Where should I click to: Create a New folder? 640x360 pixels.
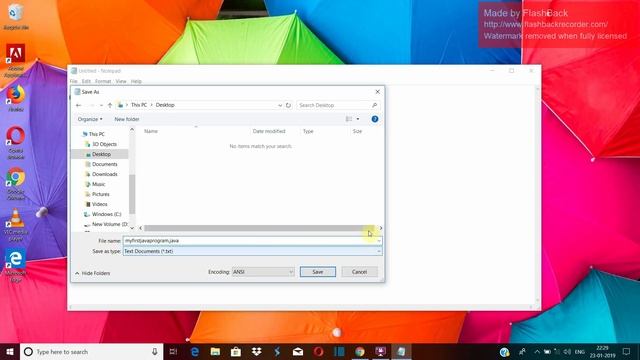tap(127, 119)
